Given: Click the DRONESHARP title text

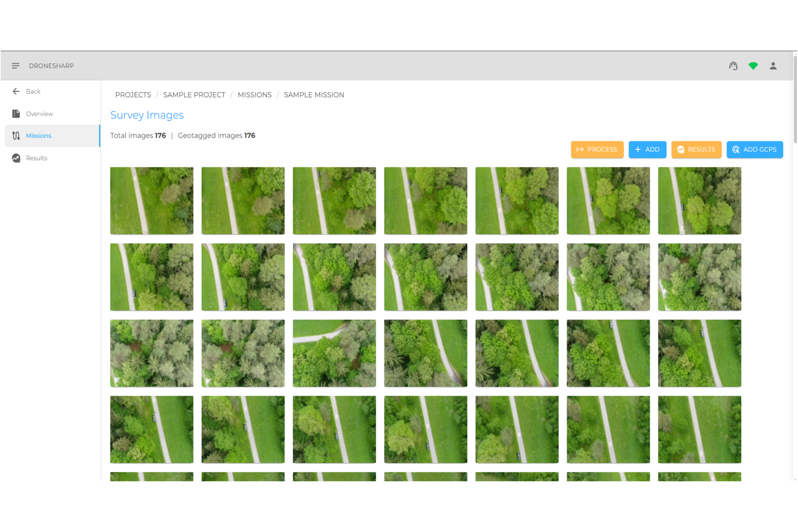Looking at the screenshot, I should click(x=51, y=66).
